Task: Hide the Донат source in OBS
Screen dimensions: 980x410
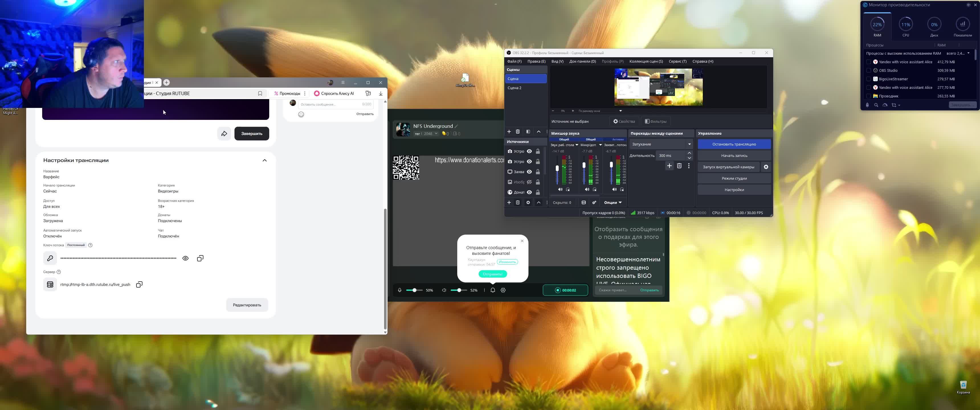Action: 529,192
